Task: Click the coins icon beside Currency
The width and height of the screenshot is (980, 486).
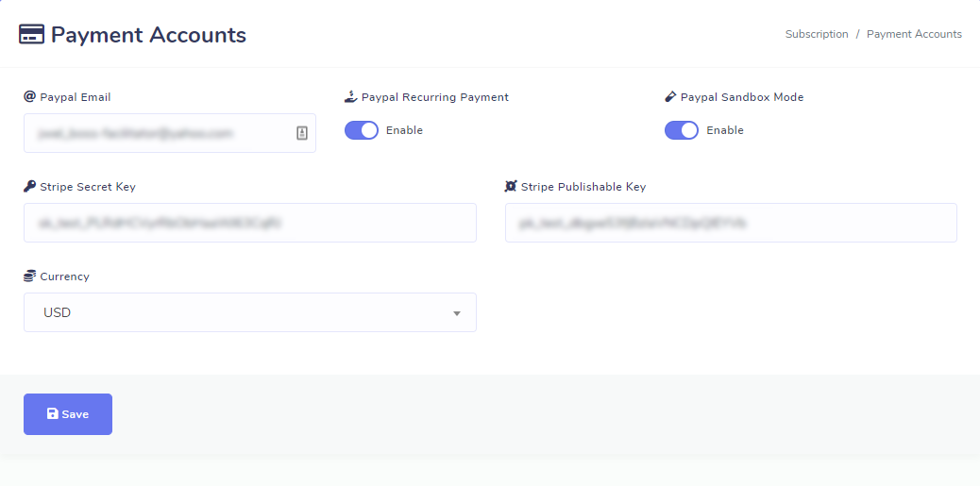Action: coord(29,277)
